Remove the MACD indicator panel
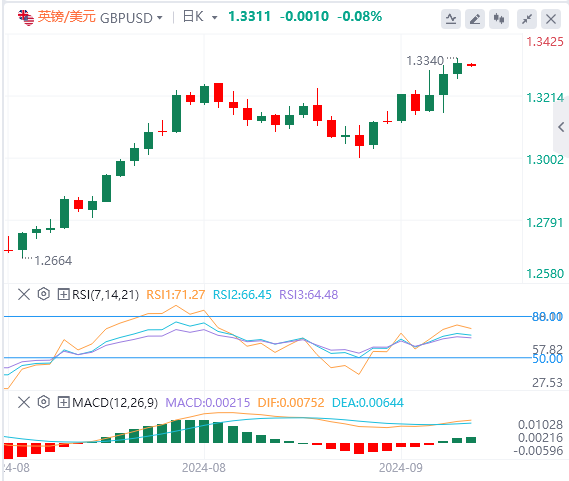The height and width of the screenshot is (481, 569). point(24,402)
